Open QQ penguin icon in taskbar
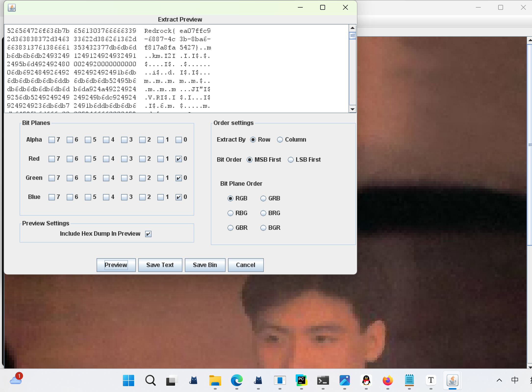 point(366,380)
